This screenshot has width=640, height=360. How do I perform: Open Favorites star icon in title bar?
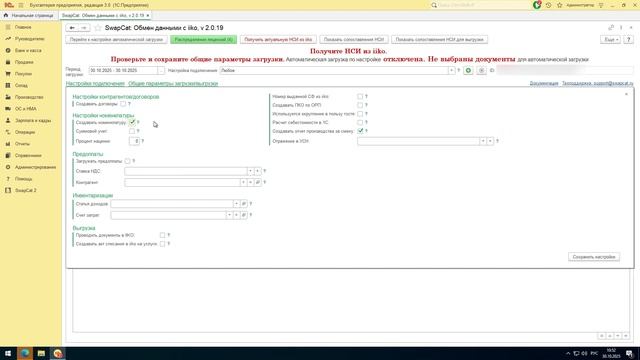click(x=560, y=5)
